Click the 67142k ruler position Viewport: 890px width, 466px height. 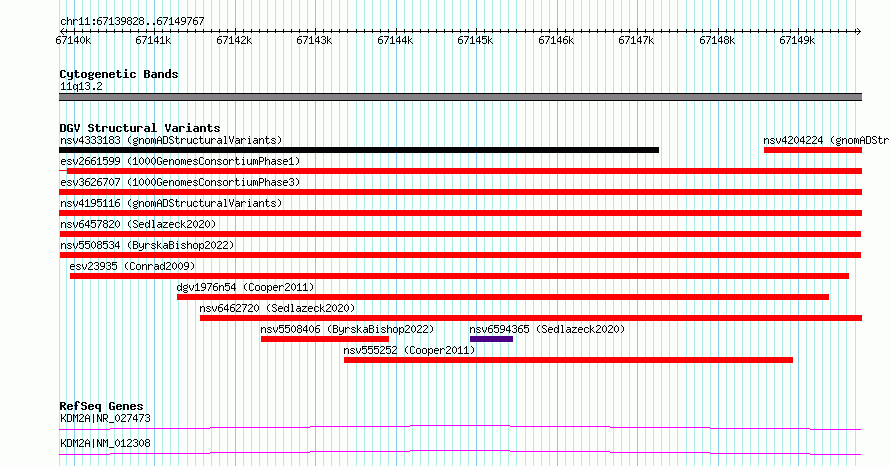(x=234, y=40)
